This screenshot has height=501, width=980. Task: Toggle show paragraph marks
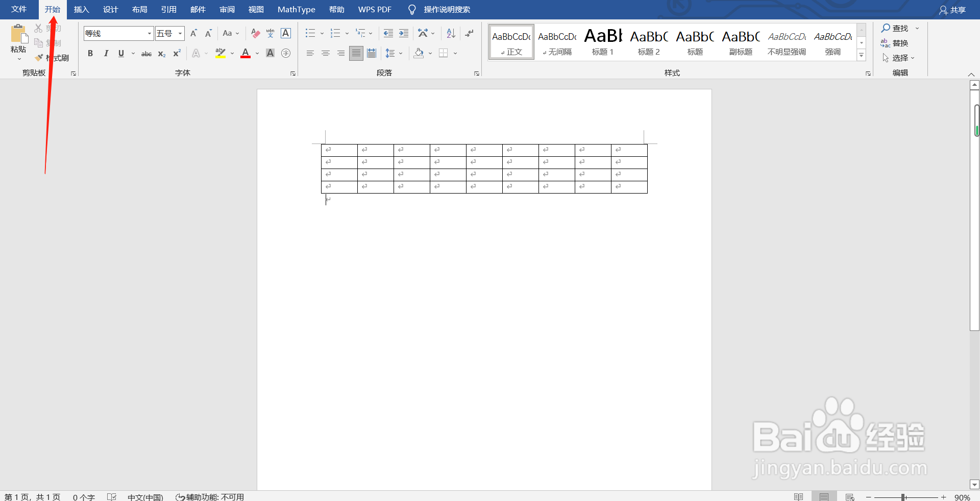tap(469, 33)
